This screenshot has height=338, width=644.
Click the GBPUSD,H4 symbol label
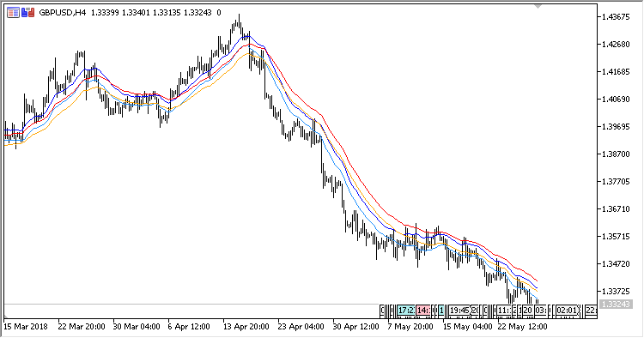[63, 13]
